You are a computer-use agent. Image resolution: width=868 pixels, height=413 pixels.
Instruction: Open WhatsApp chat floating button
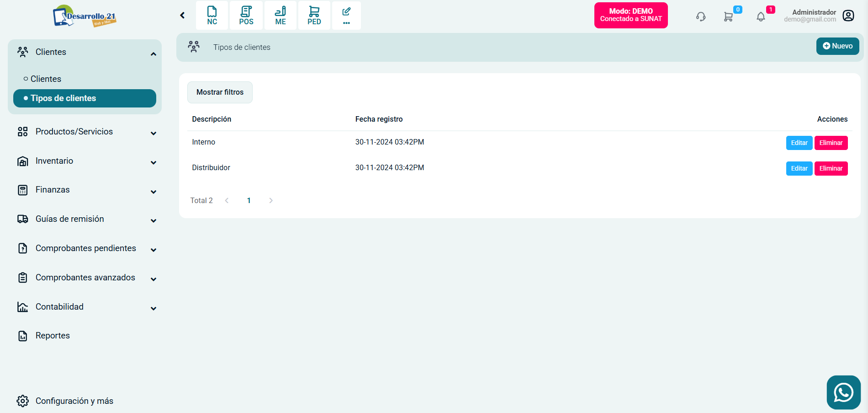(x=843, y=392)
